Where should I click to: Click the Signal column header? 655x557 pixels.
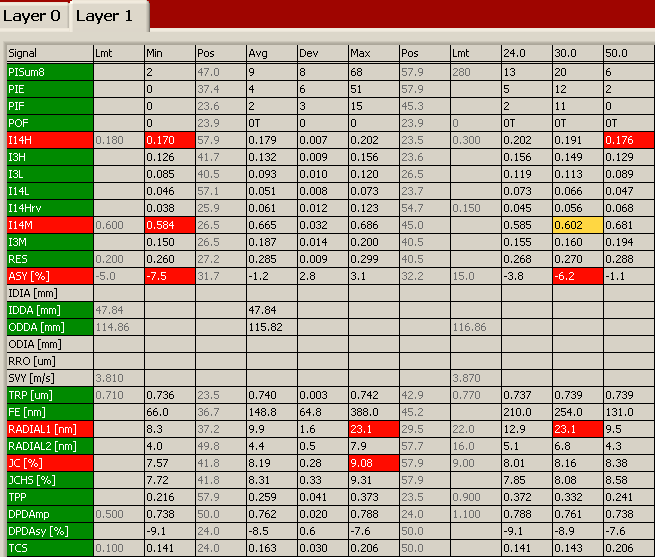click(x=50, y=53)
